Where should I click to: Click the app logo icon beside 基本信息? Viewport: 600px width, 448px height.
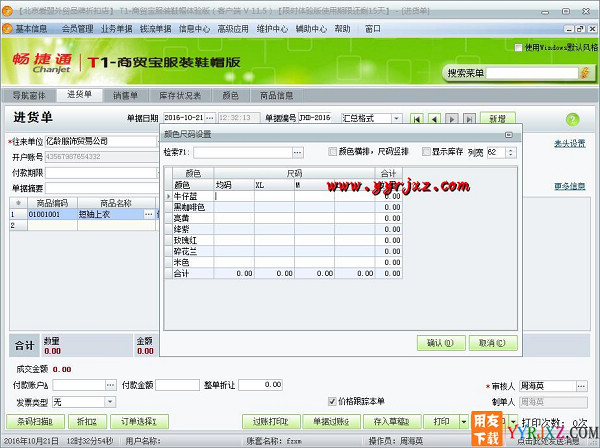tap(7, 29)
